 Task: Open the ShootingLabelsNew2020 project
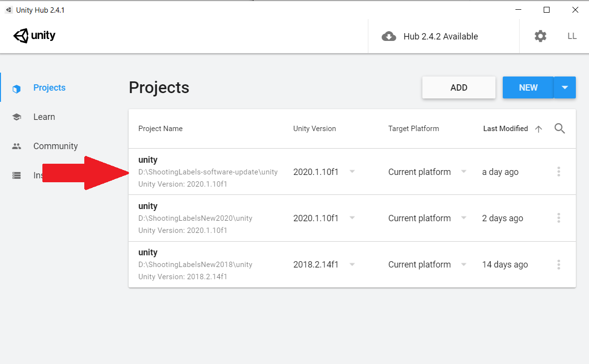[352, 218]
